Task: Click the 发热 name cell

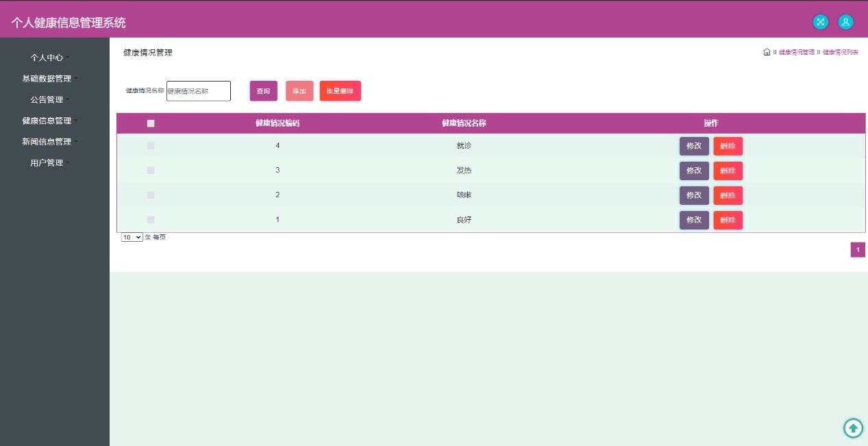Action: pos(464,171)
